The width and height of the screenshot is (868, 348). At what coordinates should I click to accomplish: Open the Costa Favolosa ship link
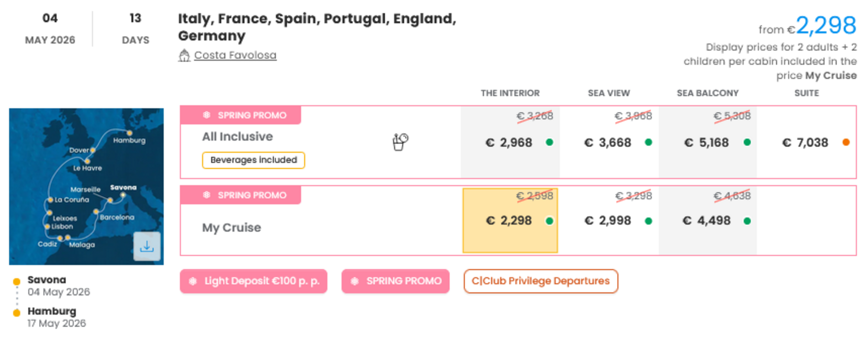[235, 55]
